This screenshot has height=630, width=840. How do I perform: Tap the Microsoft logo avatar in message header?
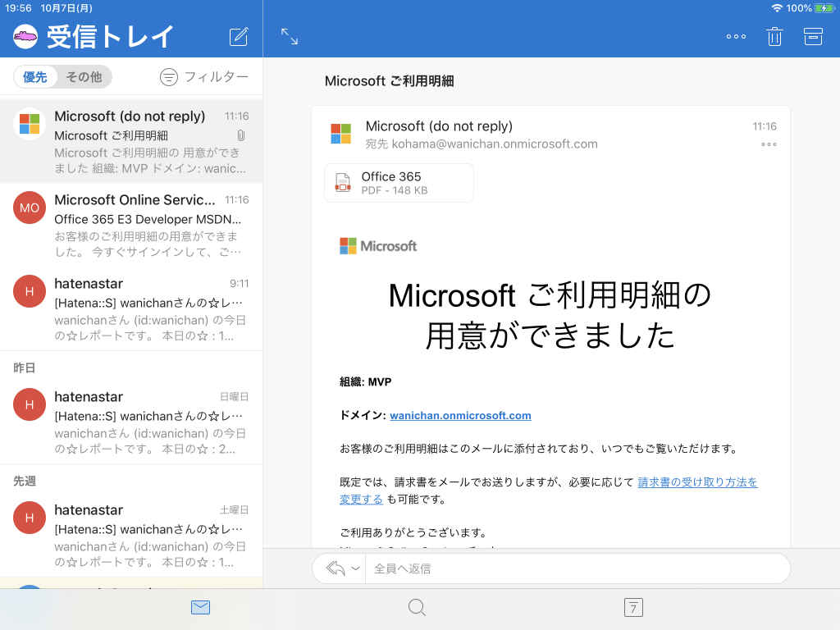(340, 134)
